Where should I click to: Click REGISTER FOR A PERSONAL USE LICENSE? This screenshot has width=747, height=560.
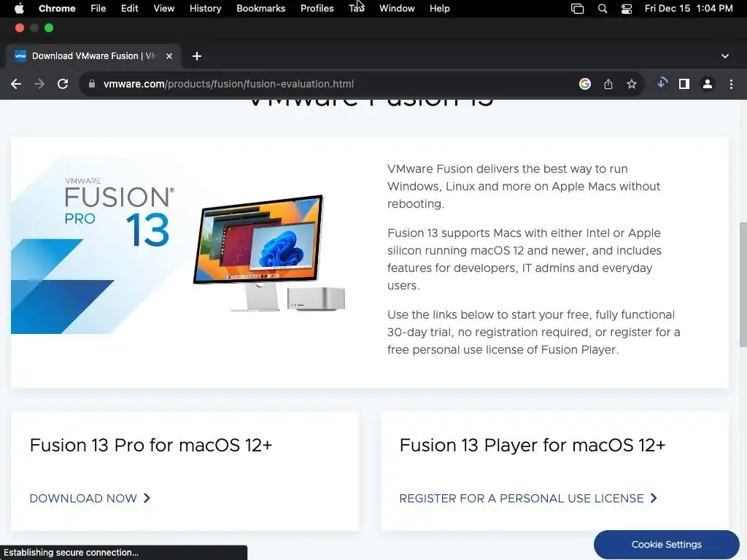point(522,498)
